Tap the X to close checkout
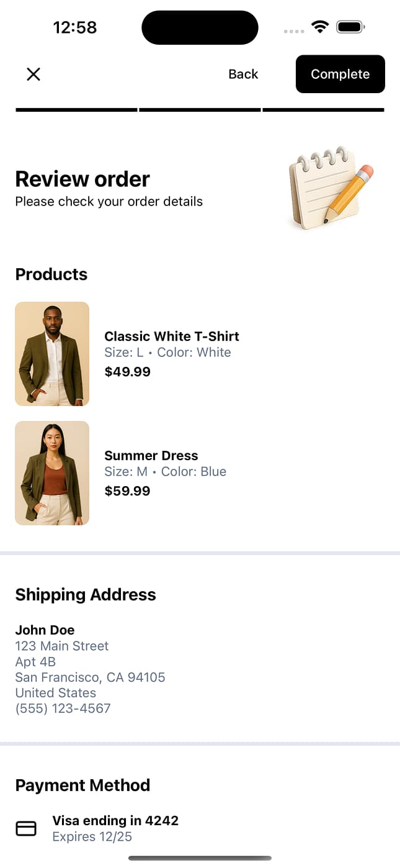 click(33, 74)
